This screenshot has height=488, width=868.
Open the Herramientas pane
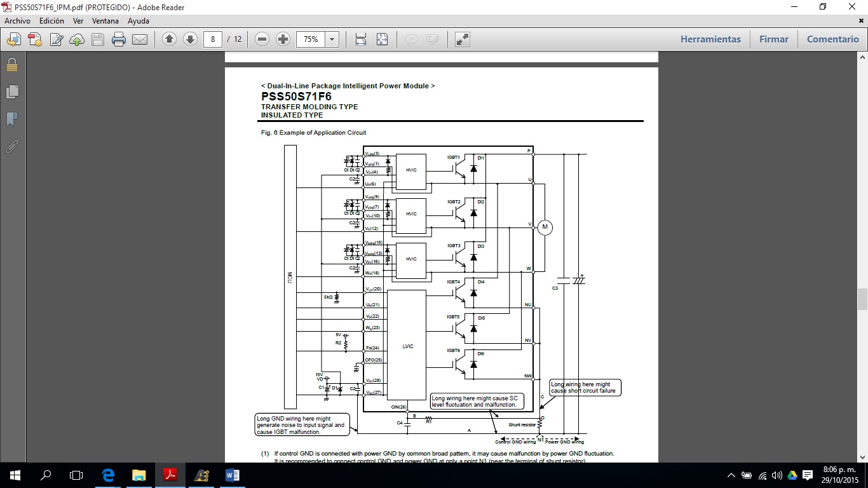click(x=710, y=39)
